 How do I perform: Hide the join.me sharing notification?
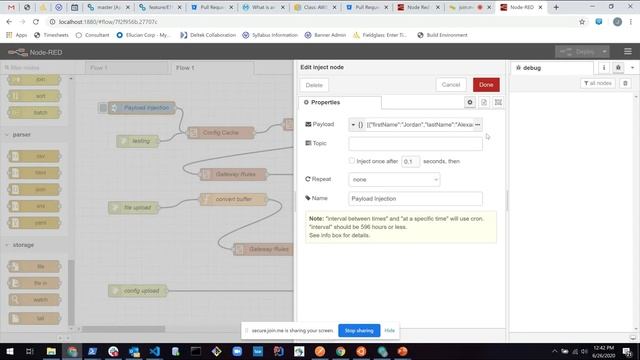pyautogui.click(x=389, y=330)
